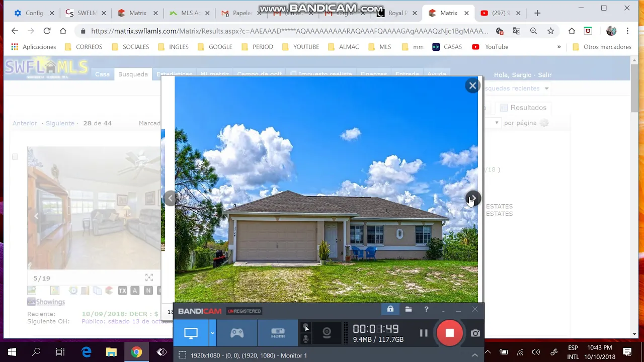The height and width of the screenshot is (362, 644).
Task: Toggle Bandicam webcam overlay
Action: pos(327,333)
